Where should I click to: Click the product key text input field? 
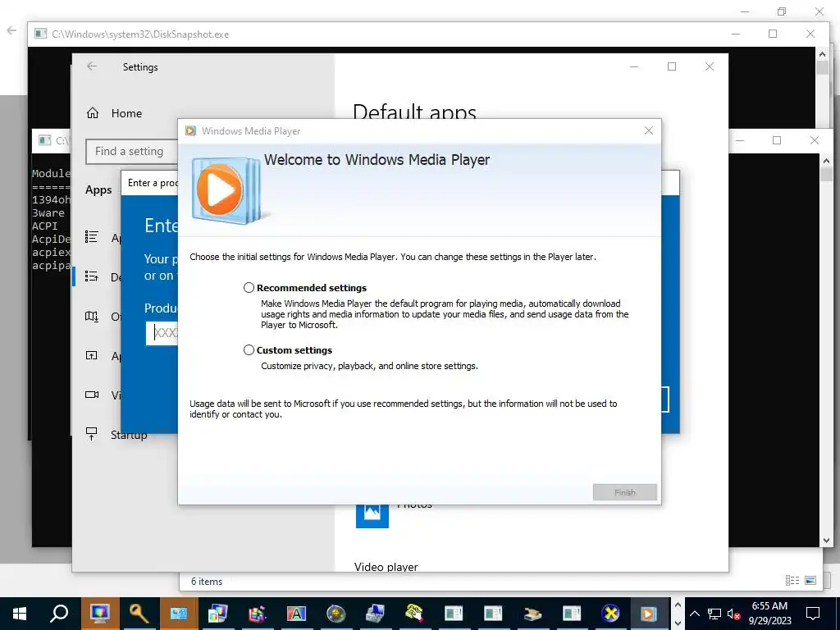162,333
